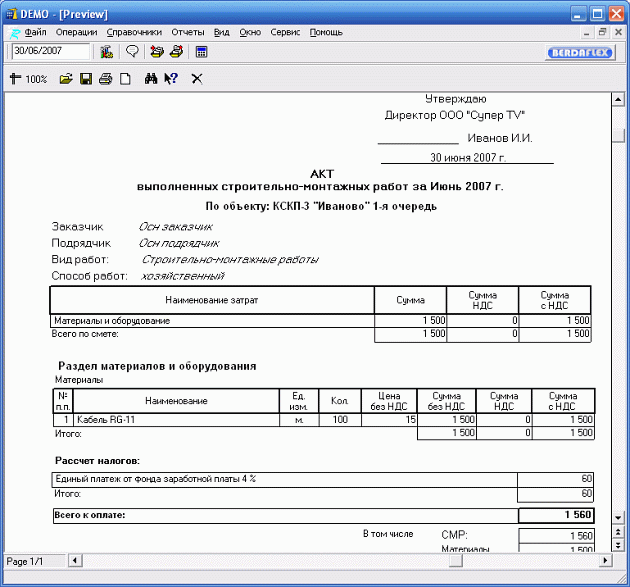
Task: Open the Помощь menu
Action: point(326,32)
